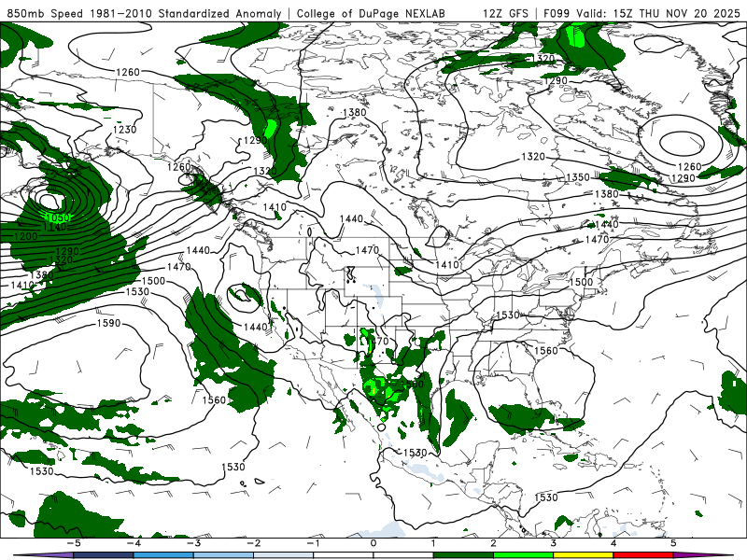Select the title "850mb Speed 1981-2010 Standardized Anomaly"
Screen dimensions: 747x560
(145, 13)
